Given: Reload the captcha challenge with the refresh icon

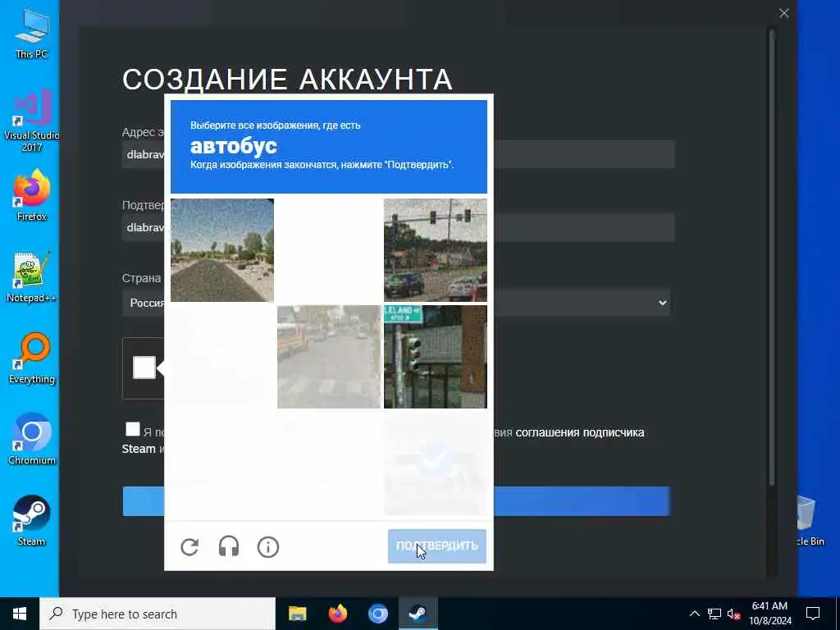Looking at the screenshot, I should 189,547.
